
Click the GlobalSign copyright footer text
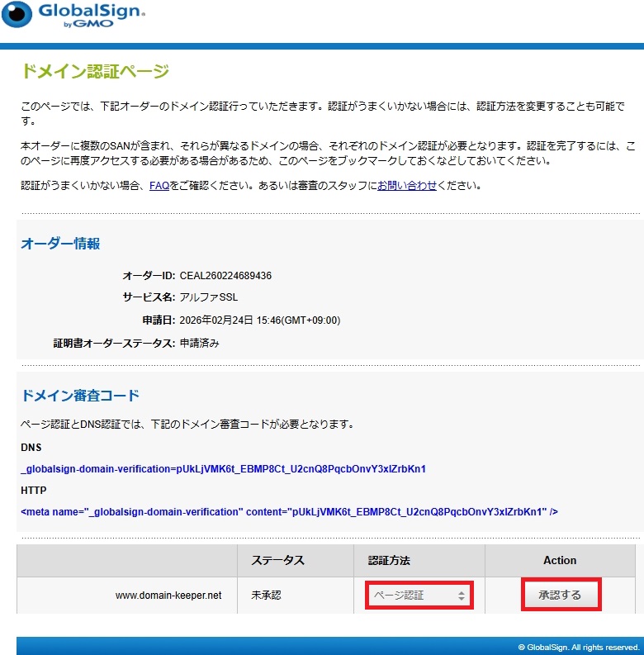pyautogui.click(x=578, y=647)
